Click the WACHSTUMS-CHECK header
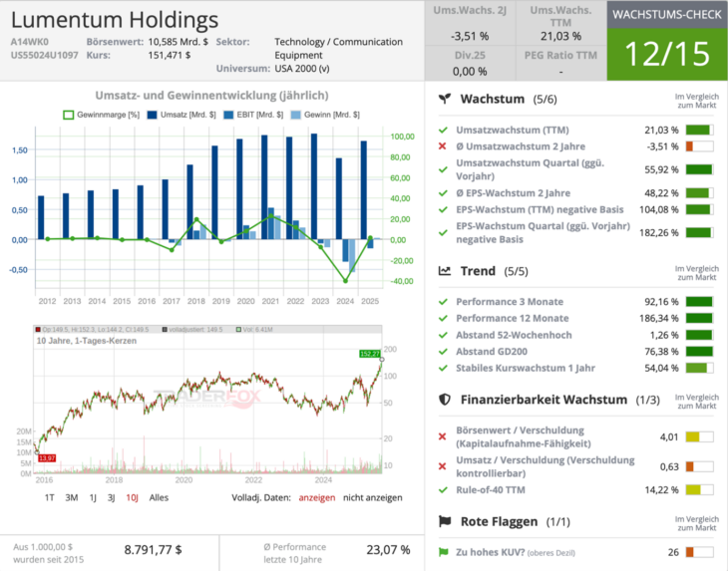Viewport: 728px width, 571px height. 667,14
